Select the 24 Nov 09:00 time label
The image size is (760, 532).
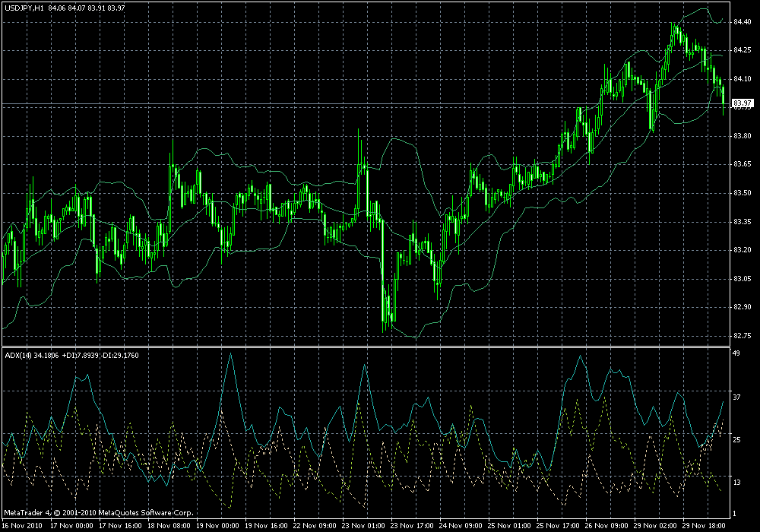(x=461, y=526)
